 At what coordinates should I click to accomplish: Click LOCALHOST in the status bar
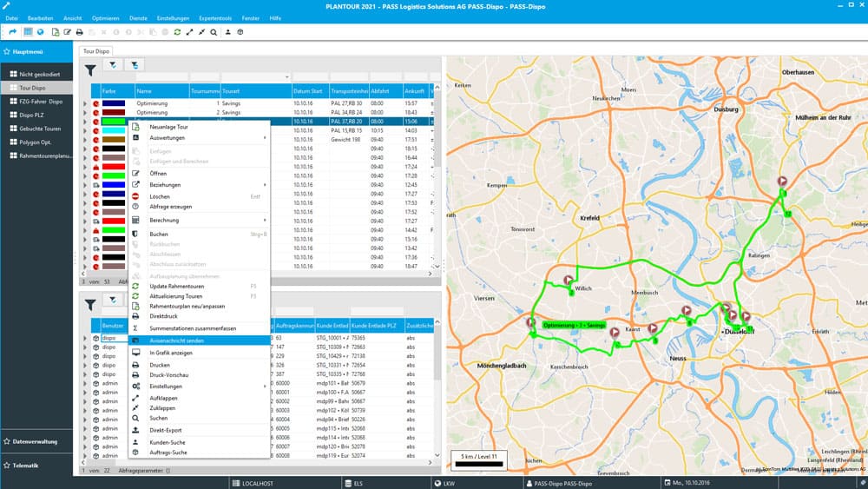[x=253, y=484]
